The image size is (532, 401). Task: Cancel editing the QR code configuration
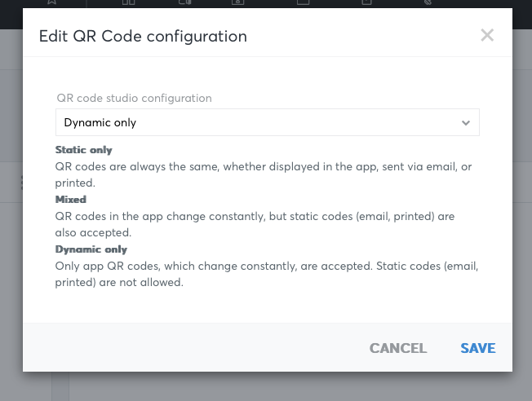[x=398, y=348]
